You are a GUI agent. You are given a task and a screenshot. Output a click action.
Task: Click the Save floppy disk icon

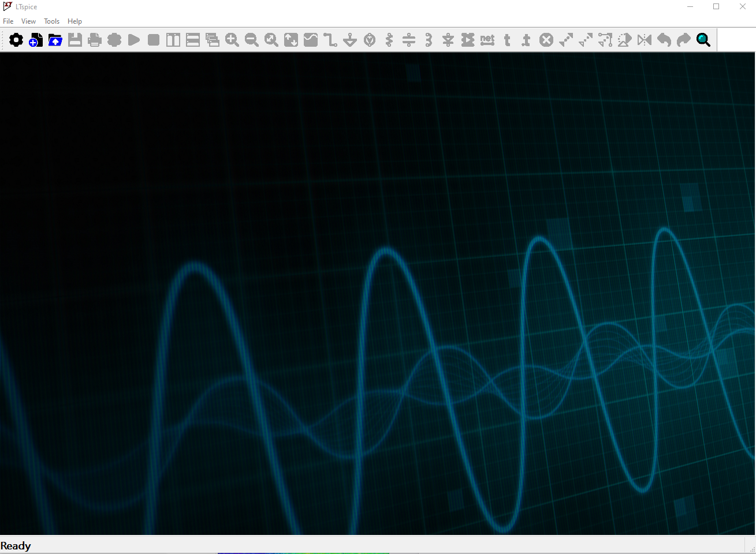point(75,40)
